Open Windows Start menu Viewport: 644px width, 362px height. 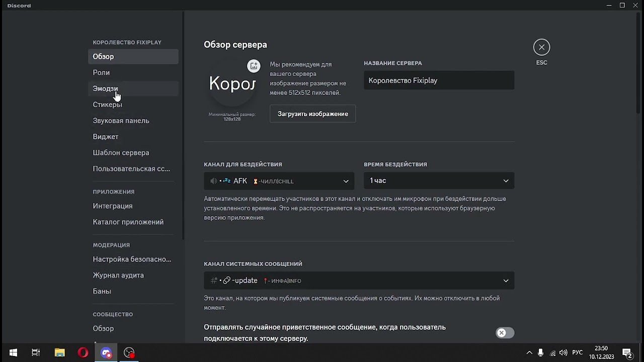tap(13, 353)
